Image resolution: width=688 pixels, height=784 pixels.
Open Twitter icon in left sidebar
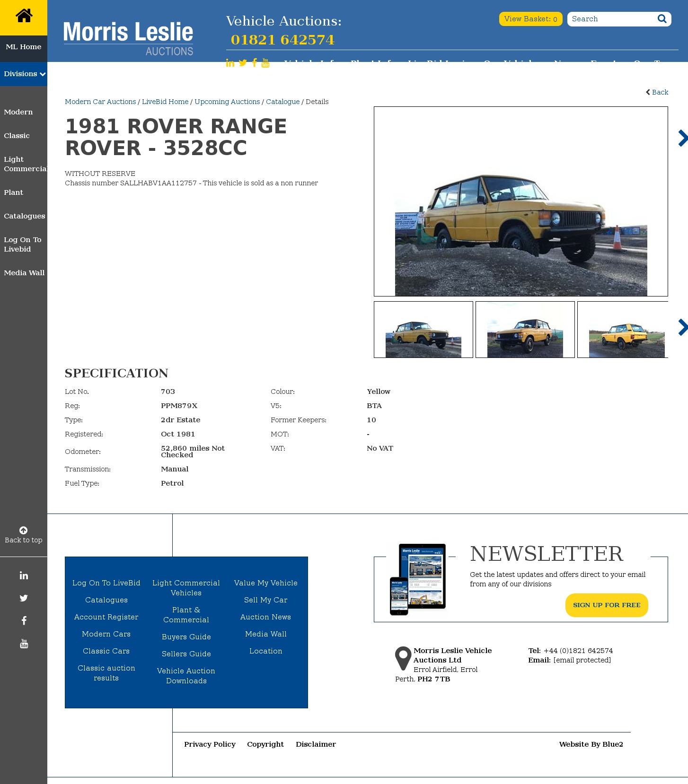[x=24, y=598]
